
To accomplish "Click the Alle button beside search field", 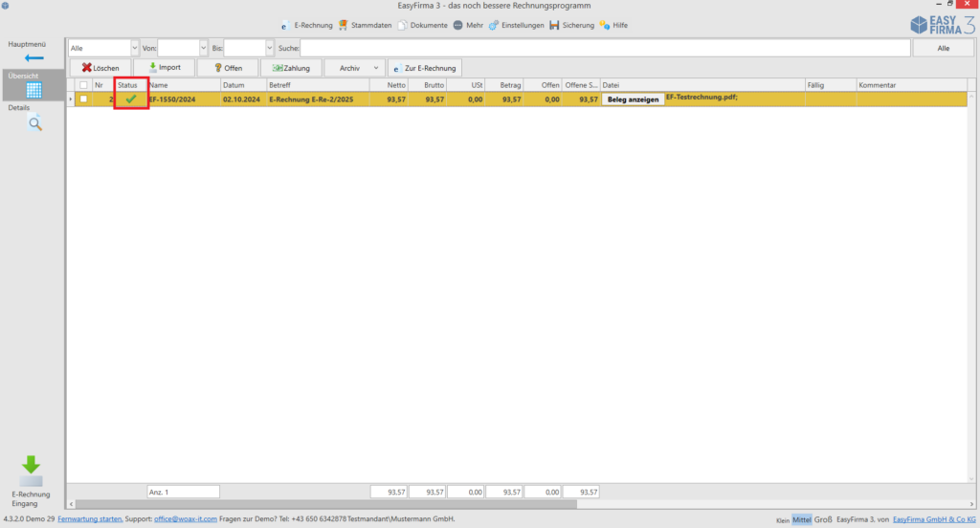I will pos(943,48).
